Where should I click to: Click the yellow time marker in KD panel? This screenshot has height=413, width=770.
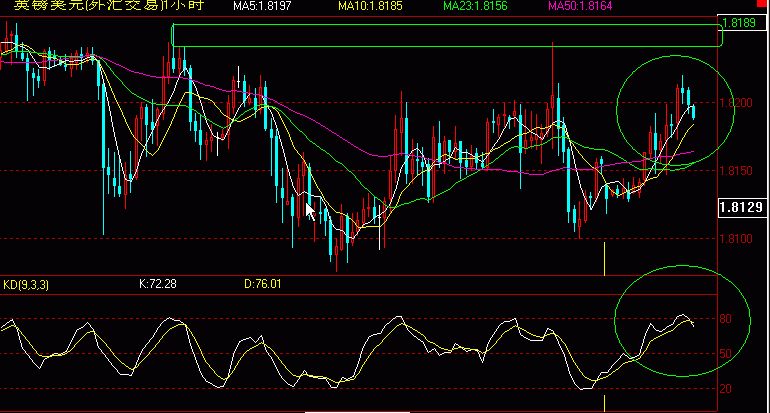(x=605, y=403)
